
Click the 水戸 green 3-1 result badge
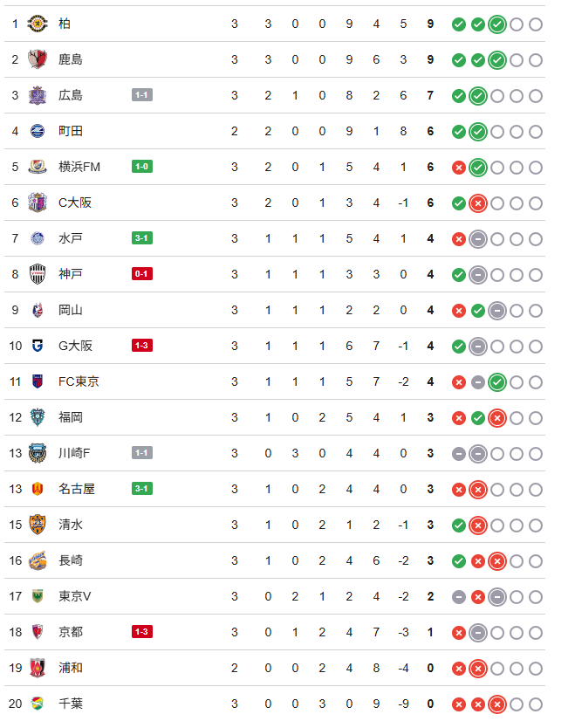(142, 238)
